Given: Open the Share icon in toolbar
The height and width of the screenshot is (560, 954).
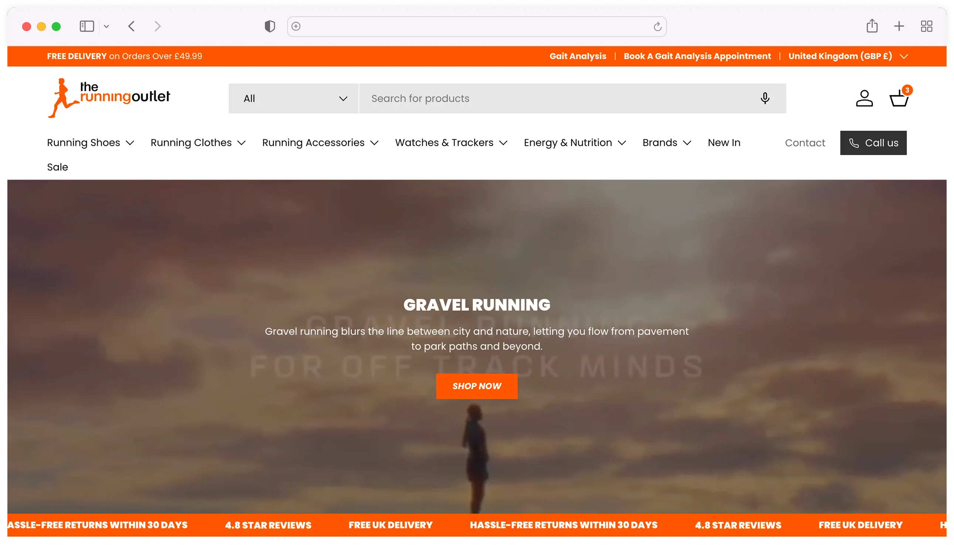Looking at the screenshot, I should point(872,26).
